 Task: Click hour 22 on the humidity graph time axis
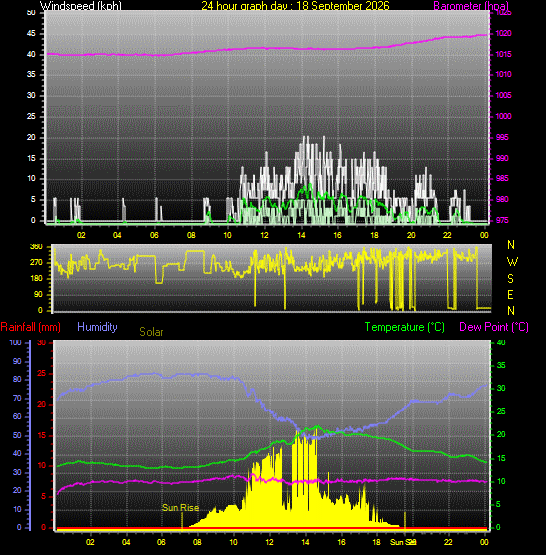click(448, 542)
